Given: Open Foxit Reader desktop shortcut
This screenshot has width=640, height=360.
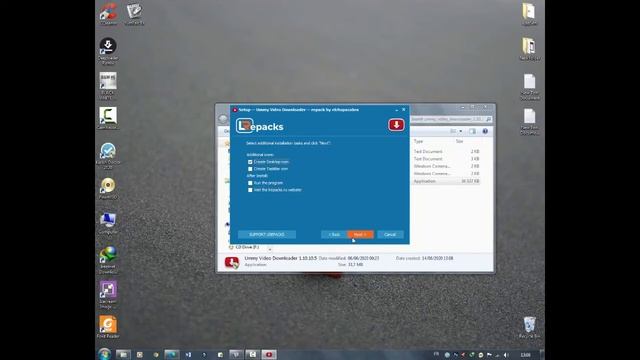Looking at the screenshot, I should point(108,327).
